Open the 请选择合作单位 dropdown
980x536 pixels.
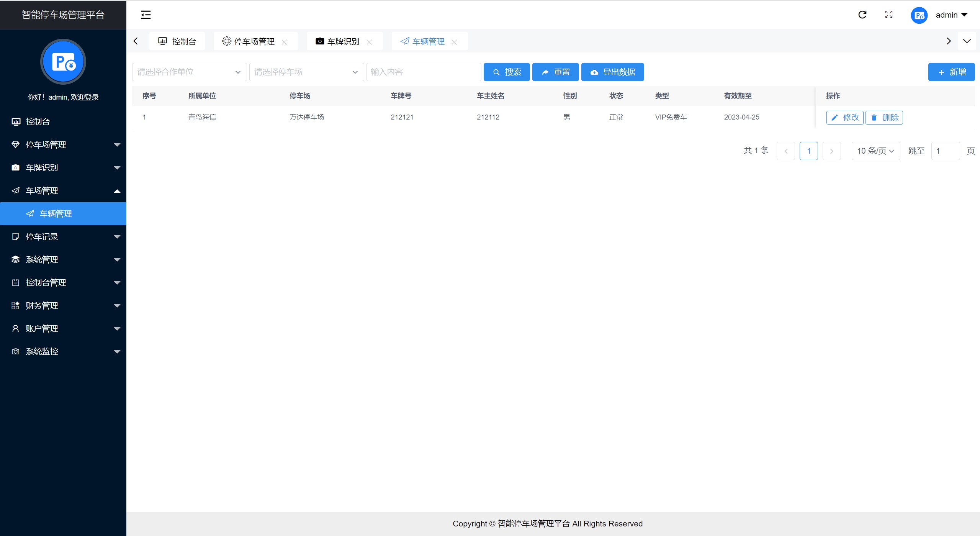(189, 72)
